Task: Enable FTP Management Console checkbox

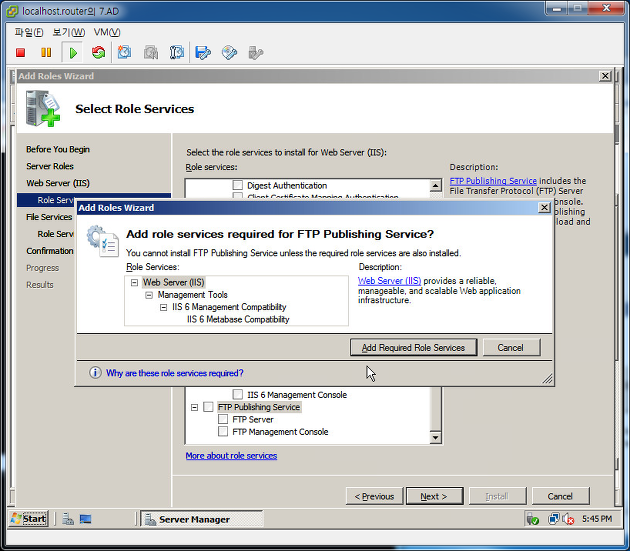Action: [223, 432]
